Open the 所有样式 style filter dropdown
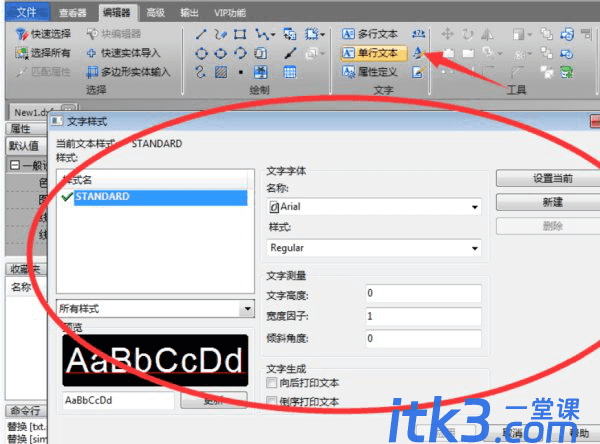Image resolution: width=600 pixels, height=444 pixels. [x=247, y=309]
